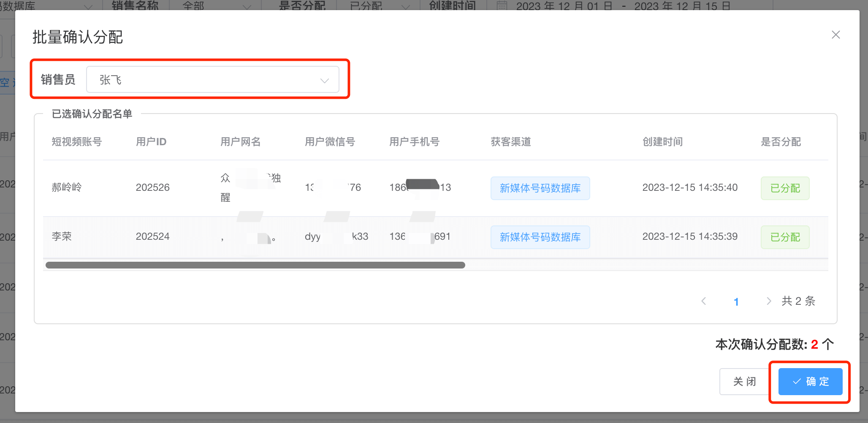The image size is (868, 423).
Task: Go to next page arrow in pagination
Action: pos(768,301)
